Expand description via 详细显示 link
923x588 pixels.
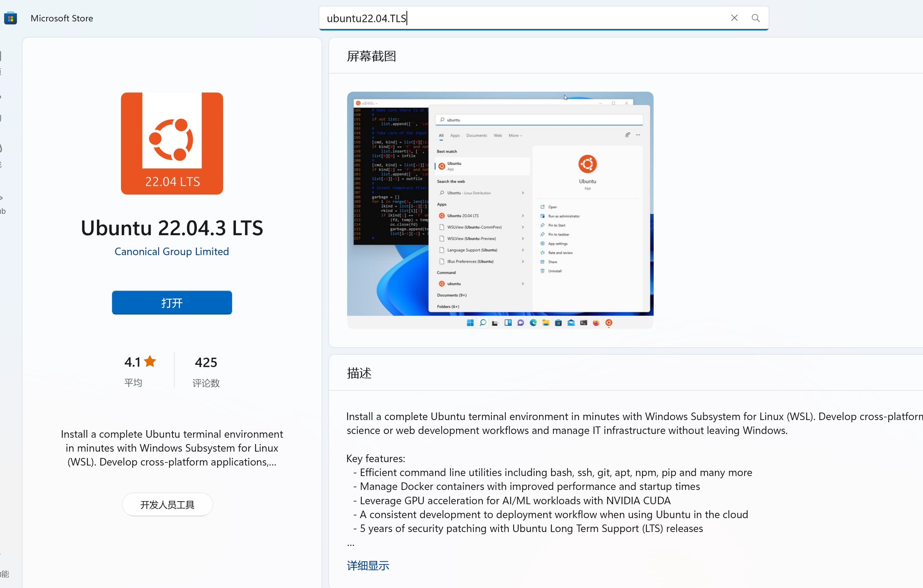pos(368,565)
